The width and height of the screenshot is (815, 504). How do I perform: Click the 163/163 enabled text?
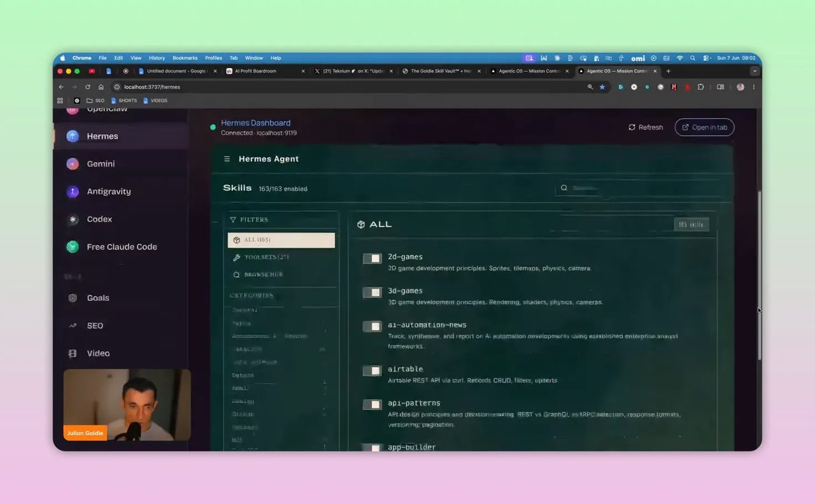283,189
